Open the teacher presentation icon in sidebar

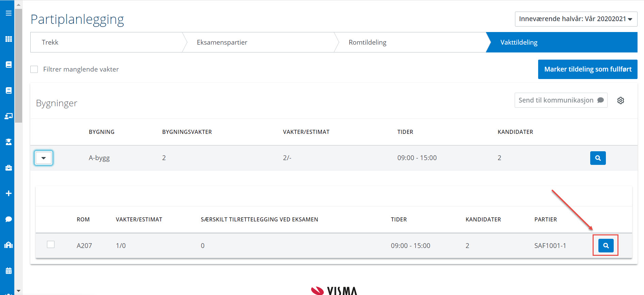pyautogui.click(x=9, y=116)
